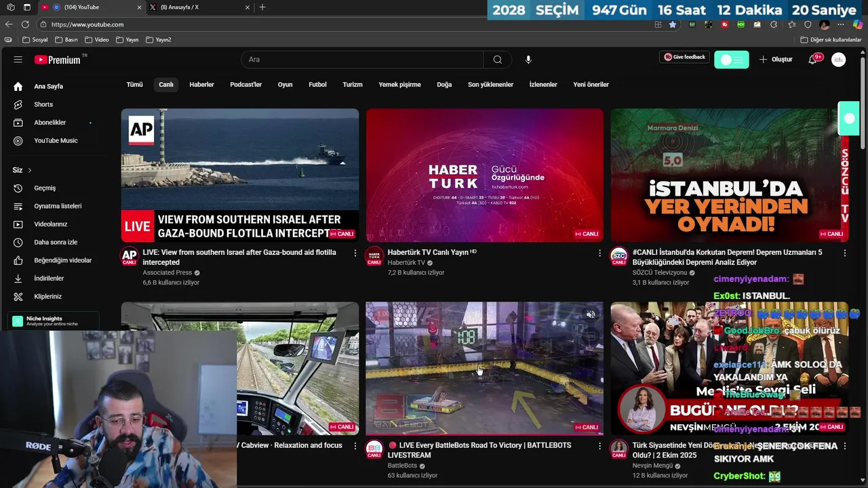
Task: Open options menu for BattleBots livestream
Action: (599, 446)
